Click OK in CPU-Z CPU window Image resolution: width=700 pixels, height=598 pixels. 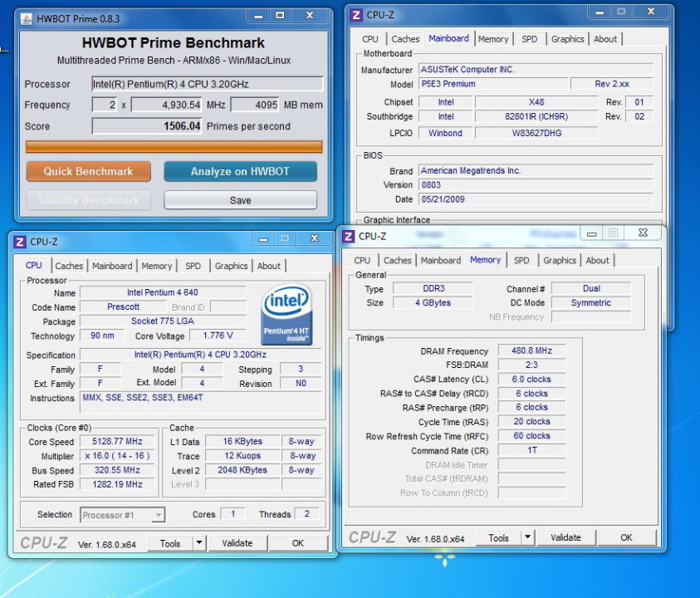click(x=298, y=543)
